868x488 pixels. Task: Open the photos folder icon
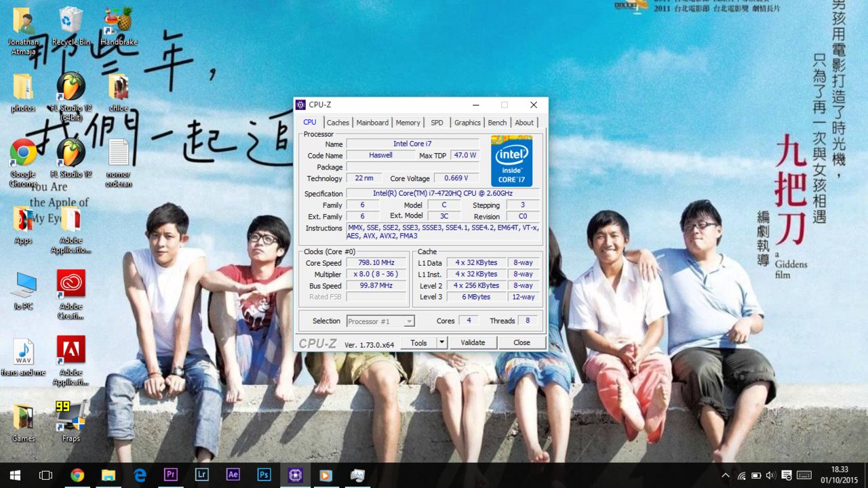(x=23, y=93)
